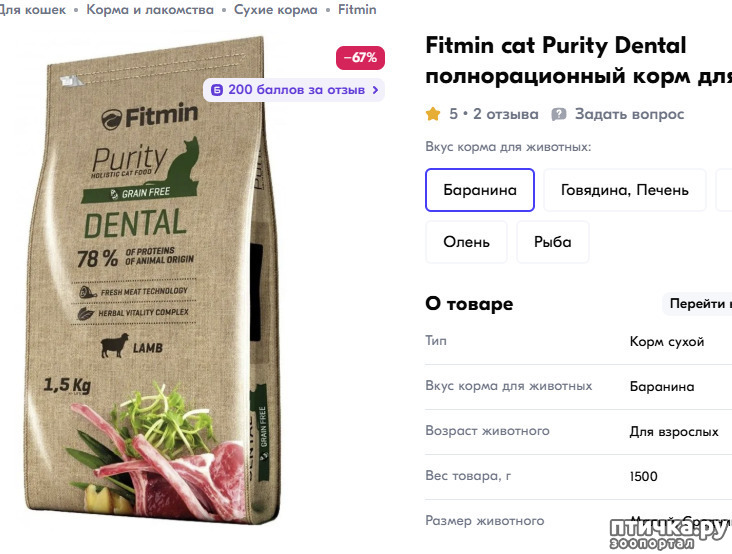The image size is (732, 554).
Task: Click the question bubble icon
Action: 558,114
